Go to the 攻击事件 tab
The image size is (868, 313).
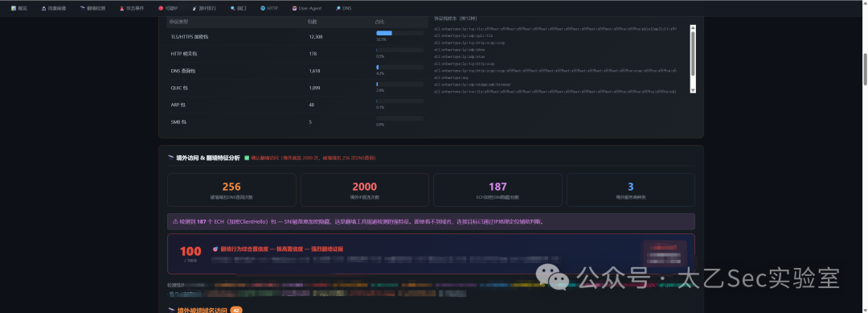pyautogui.click(x=132, y=8)
